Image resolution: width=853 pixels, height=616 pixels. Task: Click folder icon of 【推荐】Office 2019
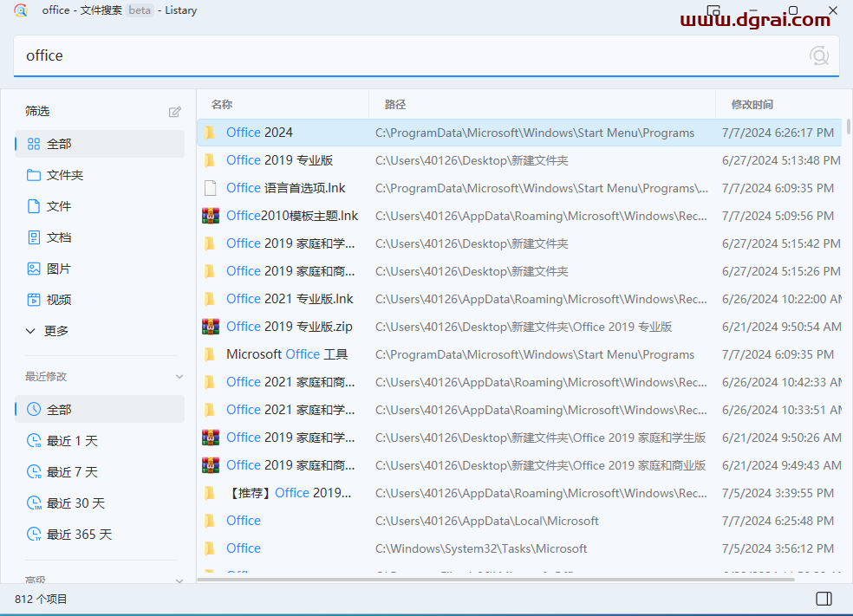pyautogui.click(x=210, y=493)
